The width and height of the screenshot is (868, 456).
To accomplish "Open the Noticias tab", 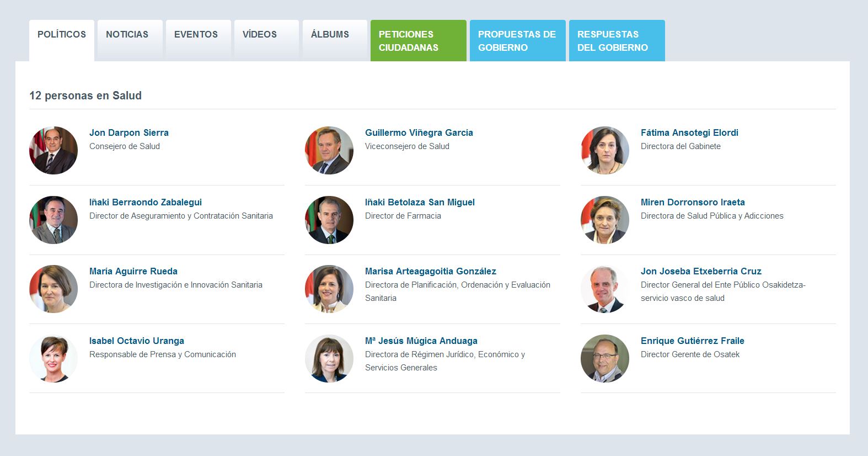I will [x=127, y=35].
